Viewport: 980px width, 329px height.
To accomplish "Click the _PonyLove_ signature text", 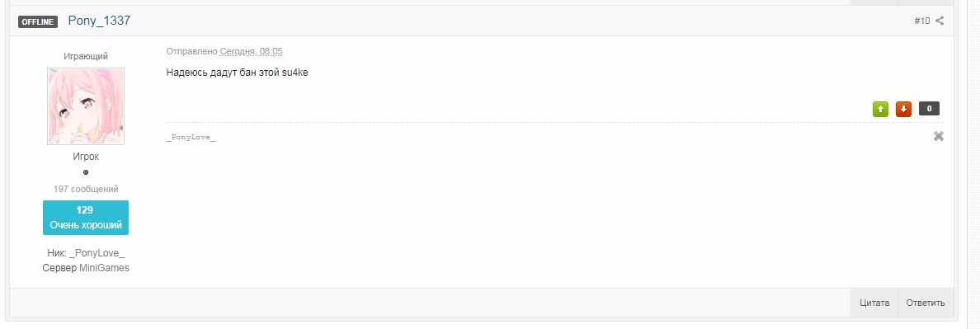I will (191, 138).
